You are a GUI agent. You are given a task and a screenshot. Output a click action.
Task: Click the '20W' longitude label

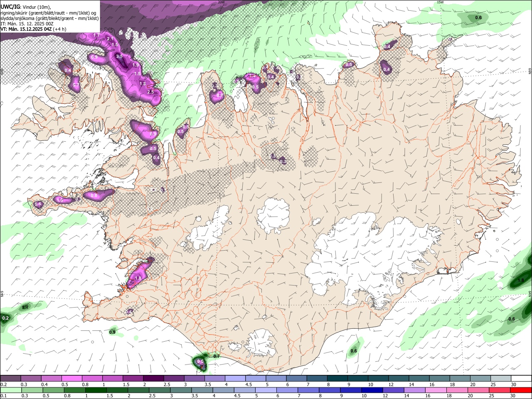click(221, 2)
